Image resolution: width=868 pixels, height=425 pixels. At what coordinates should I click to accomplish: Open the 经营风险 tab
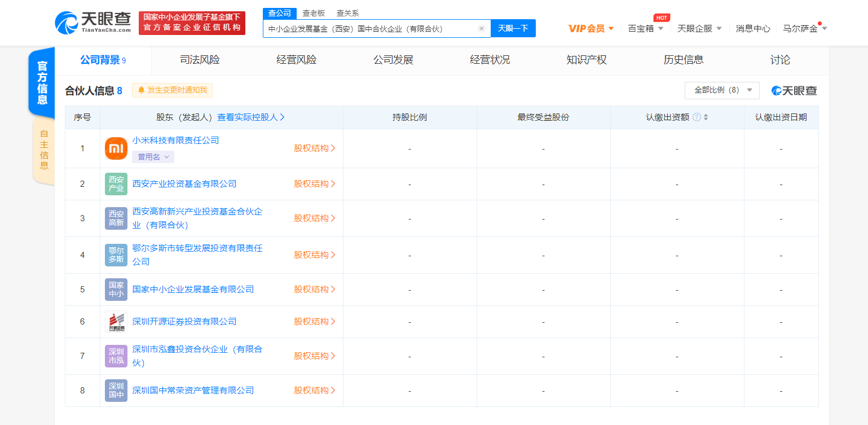tap(297, 60)
